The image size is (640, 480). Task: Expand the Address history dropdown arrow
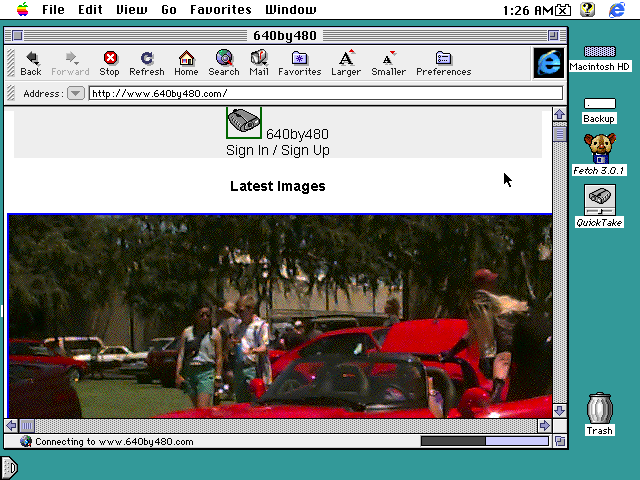pyautogui.click(x=76, y=93)
